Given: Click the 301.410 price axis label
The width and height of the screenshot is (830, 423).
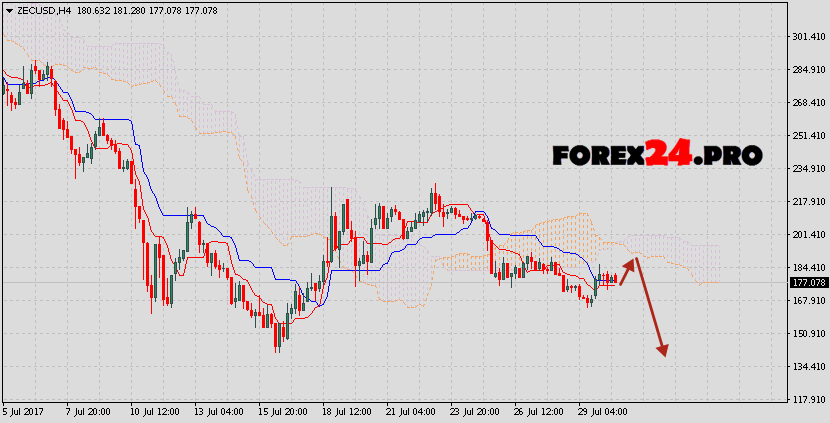Looking at the screenshot, I should pos(808,37).
